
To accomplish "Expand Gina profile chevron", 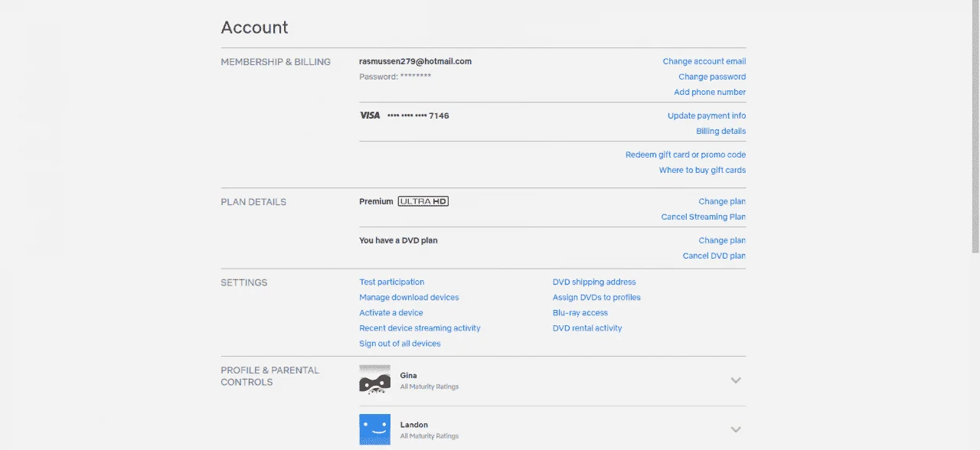I will tap(736, 380).
